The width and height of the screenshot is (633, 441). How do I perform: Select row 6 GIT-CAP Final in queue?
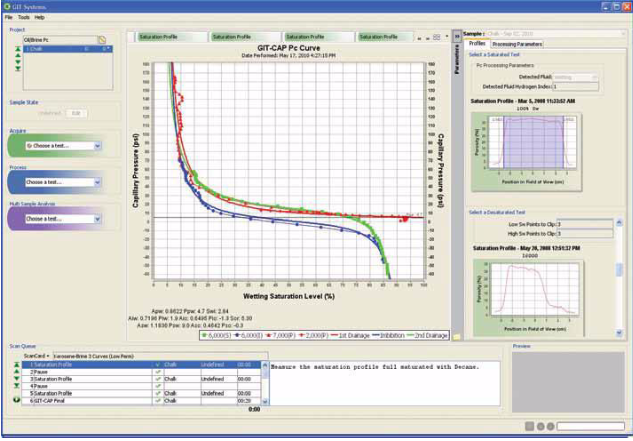tap(141, 401)
